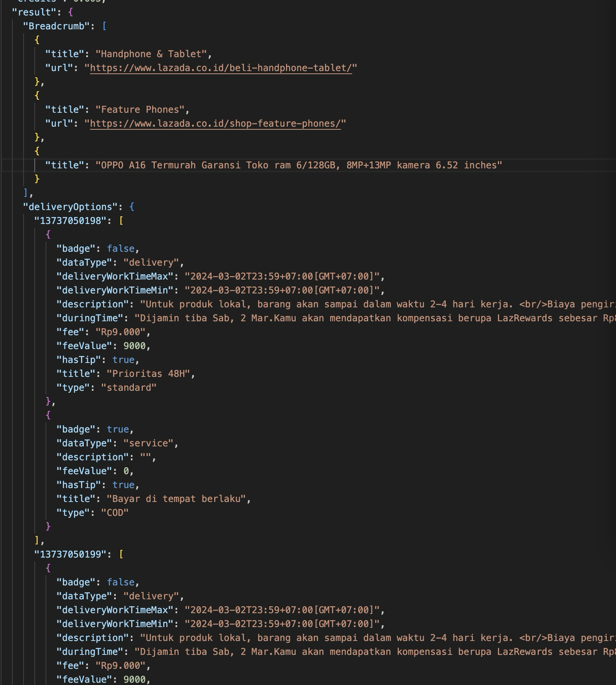The image size is (616, 685).
Task: Click feeValue 9000 under 13737050199
Action: [x=135, y=680]
